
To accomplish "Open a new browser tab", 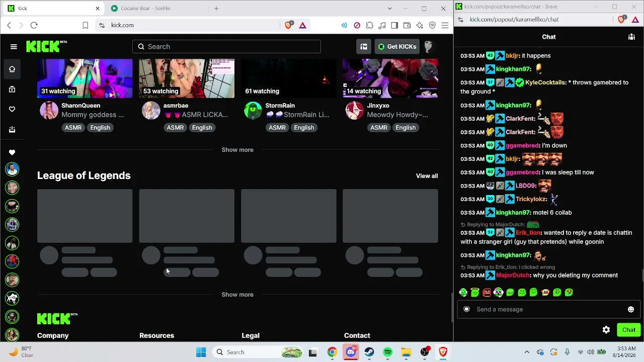I will 216,9.
